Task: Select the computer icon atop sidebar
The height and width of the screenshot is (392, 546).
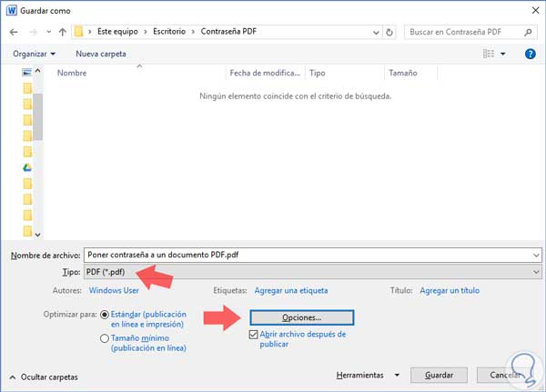Action: (x=26, y=73)
